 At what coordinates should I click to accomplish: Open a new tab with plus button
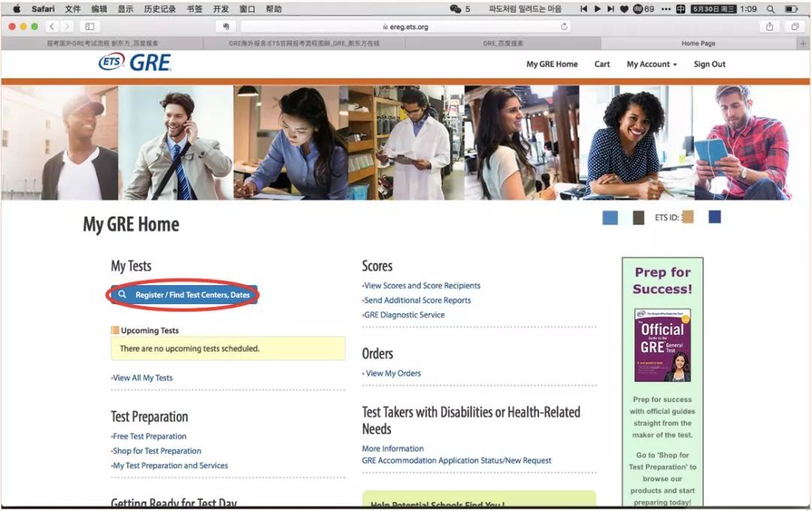803,44
